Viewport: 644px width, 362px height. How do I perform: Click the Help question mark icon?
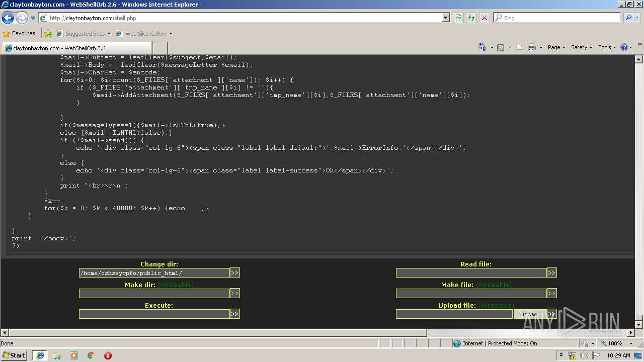tap(624, 47)
